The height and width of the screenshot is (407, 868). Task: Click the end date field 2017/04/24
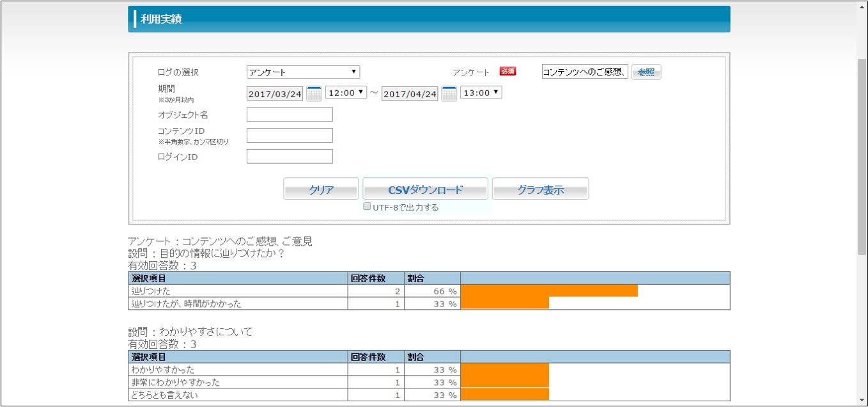tap(410, 94)
